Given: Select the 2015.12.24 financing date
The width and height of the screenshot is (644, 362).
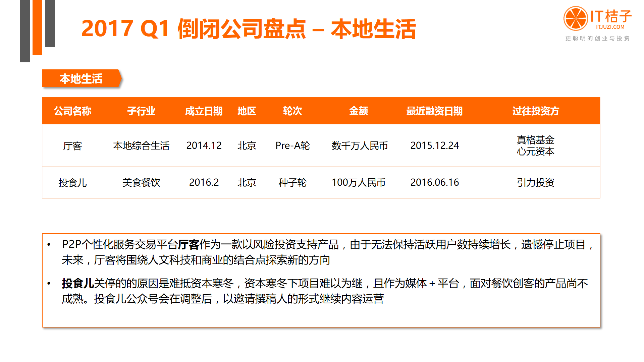Looking at the screenshot, I should pos(434,145).
